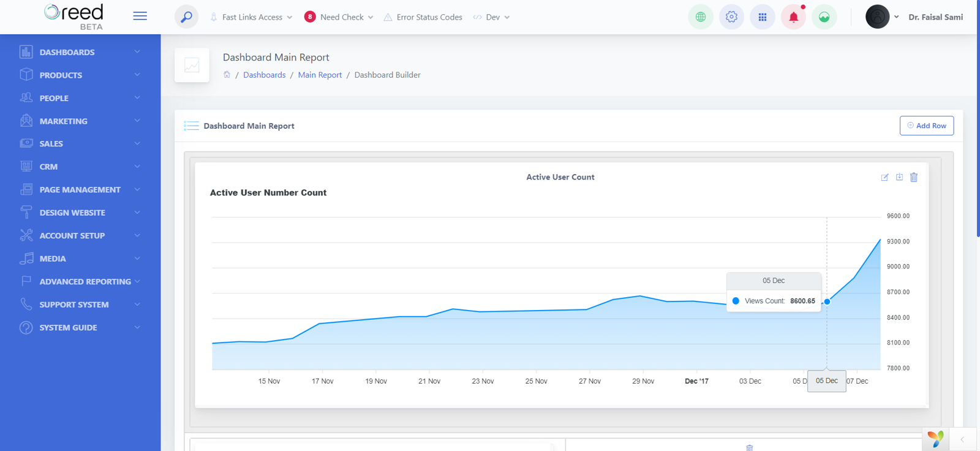Open the search magnifier icon
The height and width of the screenshot is (451, 980).
point(186,17)
